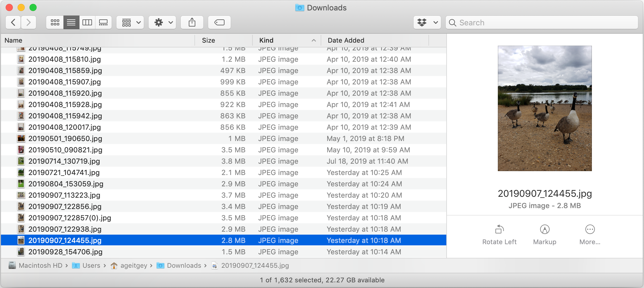Image resolution: width=644 pixels, height=288 pixels.
Task: Click the geese photo preview thumbnail
Action: coord(545,108)
